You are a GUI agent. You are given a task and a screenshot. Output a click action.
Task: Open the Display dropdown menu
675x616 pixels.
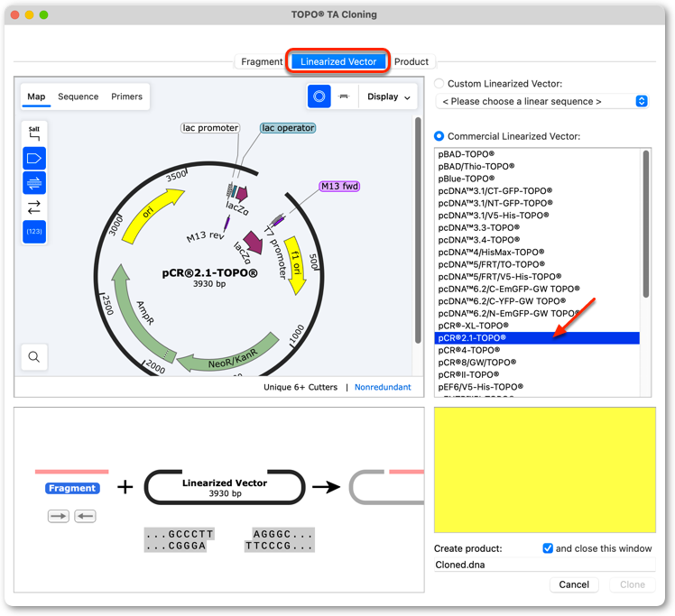[x=388, y=97]
